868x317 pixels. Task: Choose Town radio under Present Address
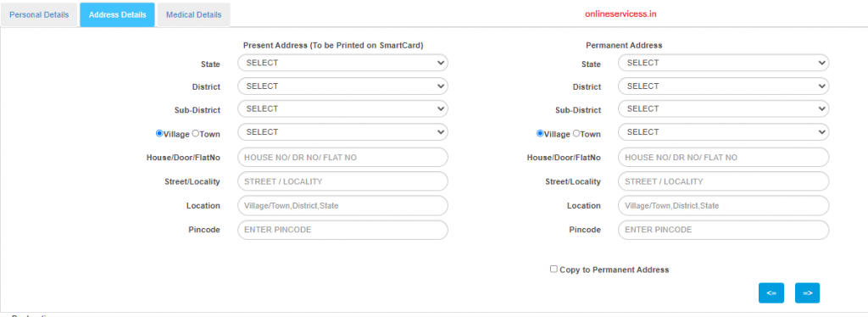(195, 133)
